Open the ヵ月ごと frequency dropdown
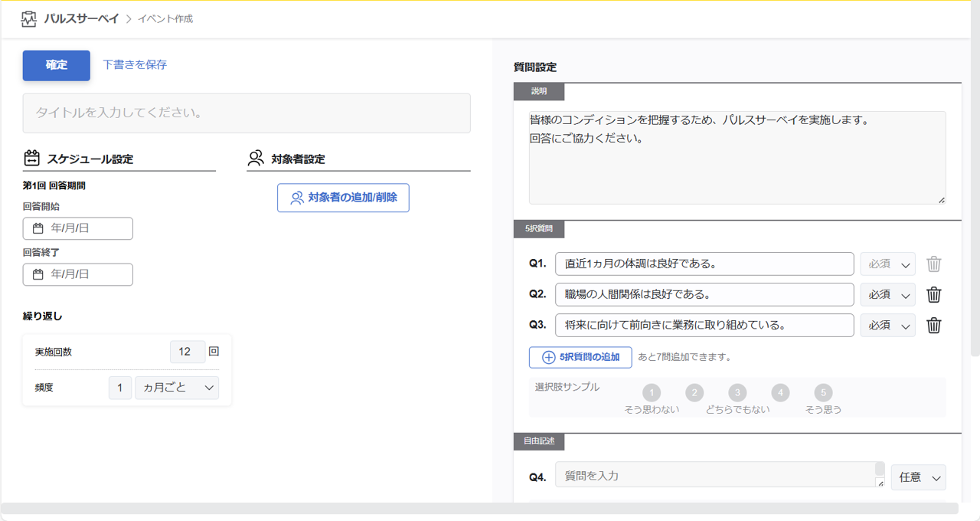980x521 pixels. pyautogui.click(x=177, y=388)
